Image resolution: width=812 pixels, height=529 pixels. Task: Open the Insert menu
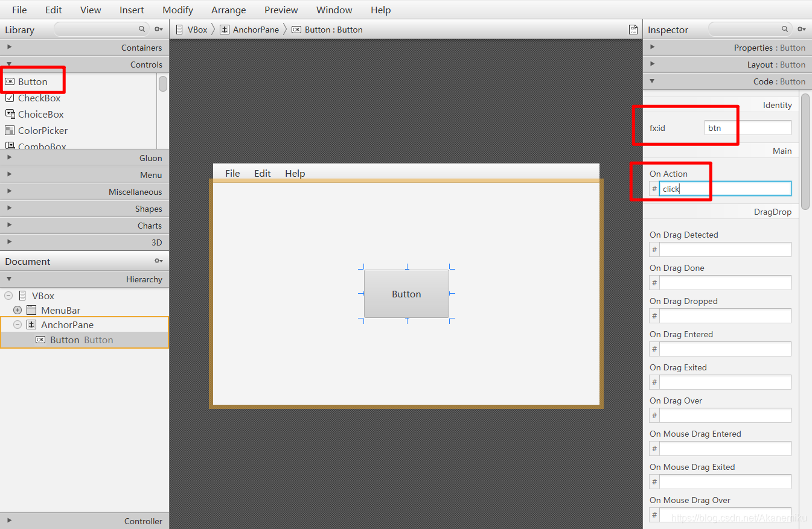pyautogui.click(x=132, y=10)
